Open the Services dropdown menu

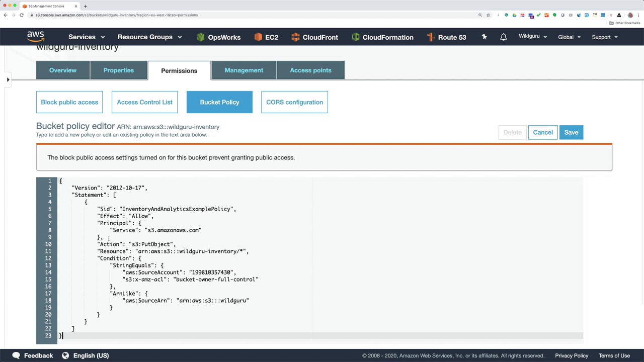click(x=87, y=37)
